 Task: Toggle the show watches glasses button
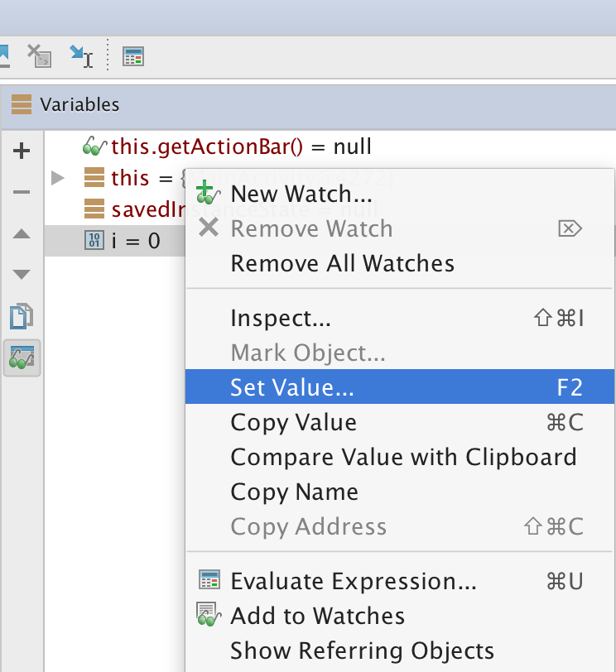click(22, 357)
